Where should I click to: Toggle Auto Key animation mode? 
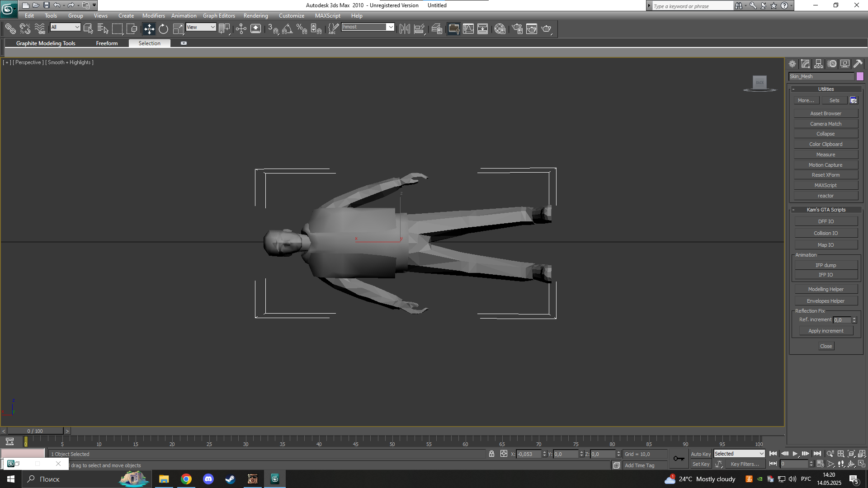click(700, 454)
